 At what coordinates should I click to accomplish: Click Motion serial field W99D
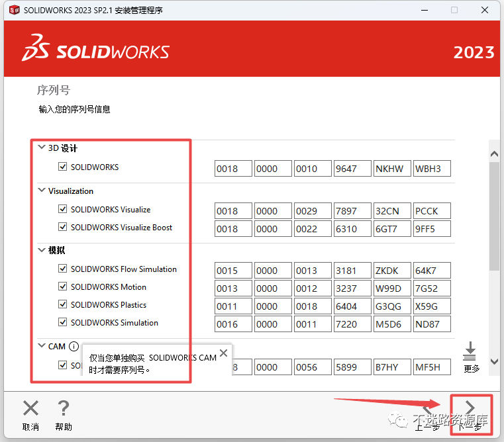click(x=392, y=288)
